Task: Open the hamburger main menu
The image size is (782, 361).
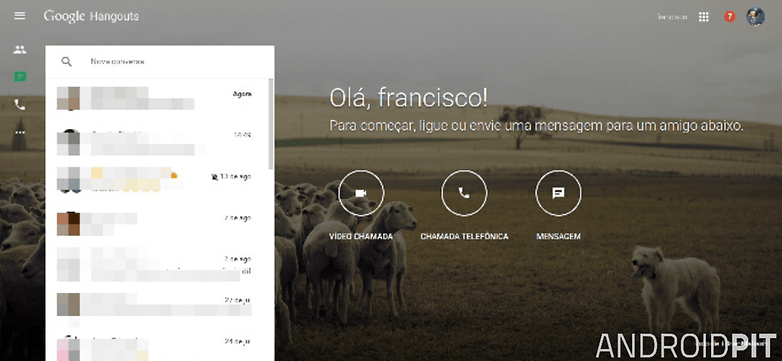Action: tap(20, 16)
